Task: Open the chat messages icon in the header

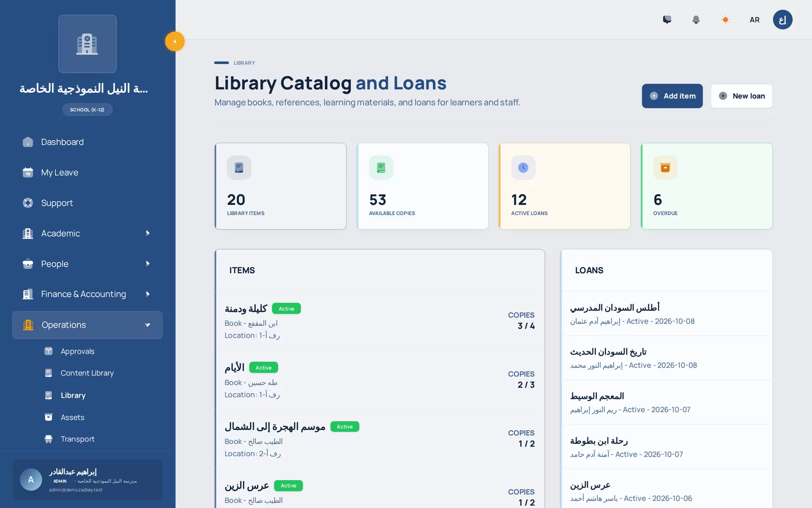Action: pos(667,20)
